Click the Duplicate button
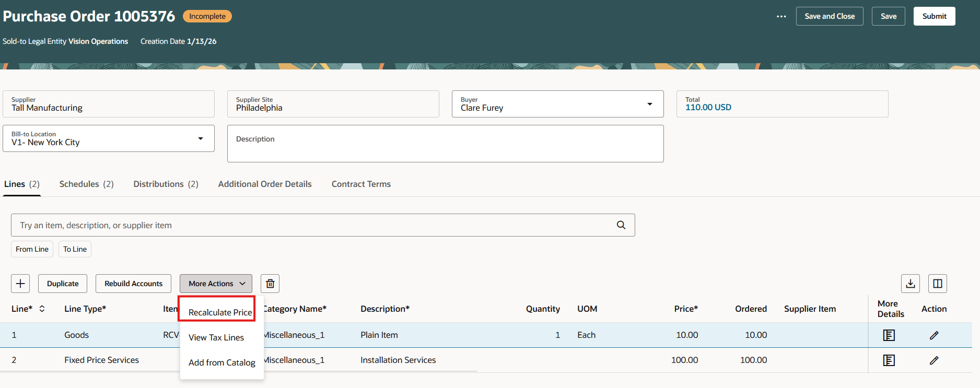Image resolution: width=980 pixels, height=388 pixels. coord(63,284)
